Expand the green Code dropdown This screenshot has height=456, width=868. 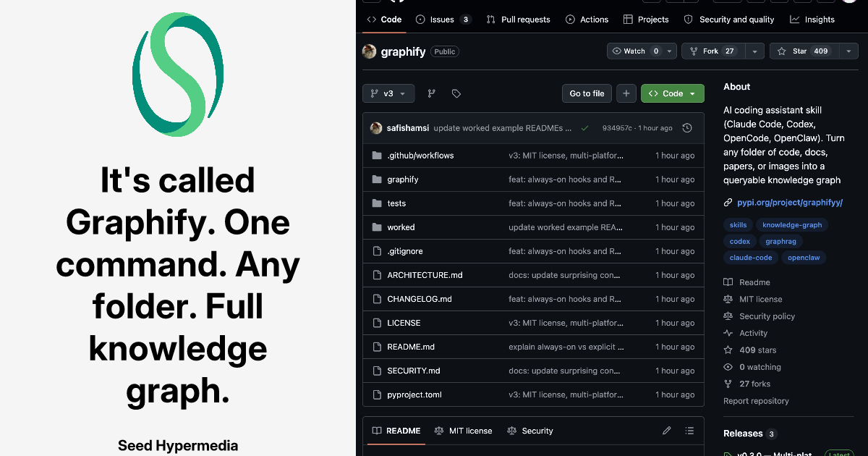pyautogui.click(x=672, y=93)
